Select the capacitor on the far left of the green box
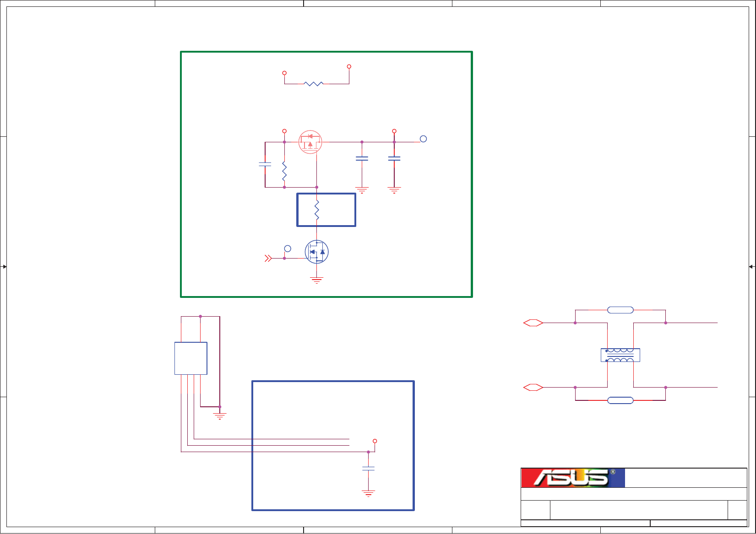This screenshot has width=756, height=534. (x=265, y=164)
